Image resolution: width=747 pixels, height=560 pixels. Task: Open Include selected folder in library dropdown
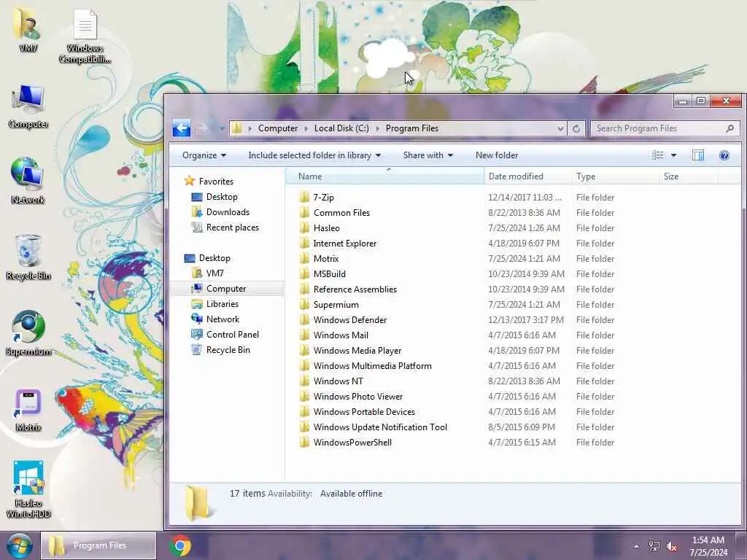pyautogui.click(x=314, y=155)
